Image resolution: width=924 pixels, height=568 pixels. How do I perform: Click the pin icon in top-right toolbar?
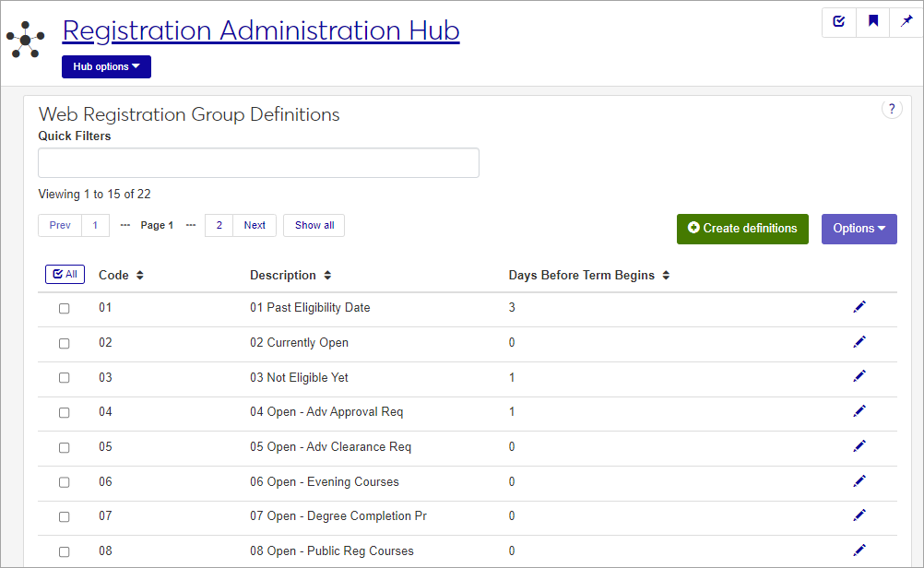(x=906, y=22)
